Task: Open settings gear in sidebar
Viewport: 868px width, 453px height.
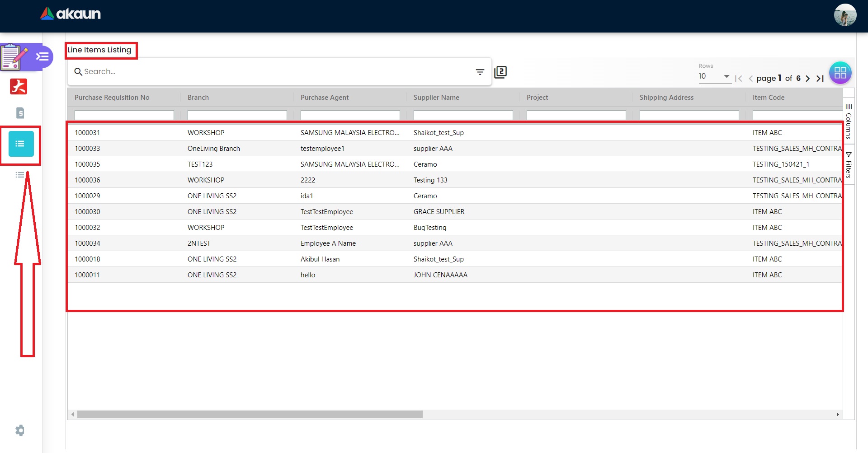Action: point(20,430)
